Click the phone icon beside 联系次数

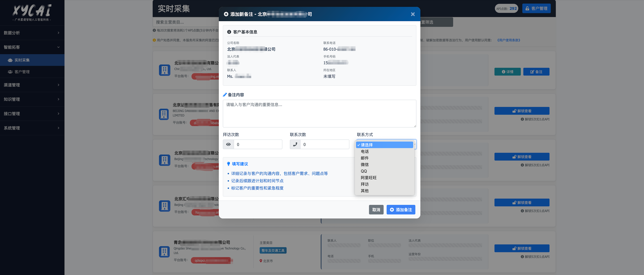pos(295,144)
